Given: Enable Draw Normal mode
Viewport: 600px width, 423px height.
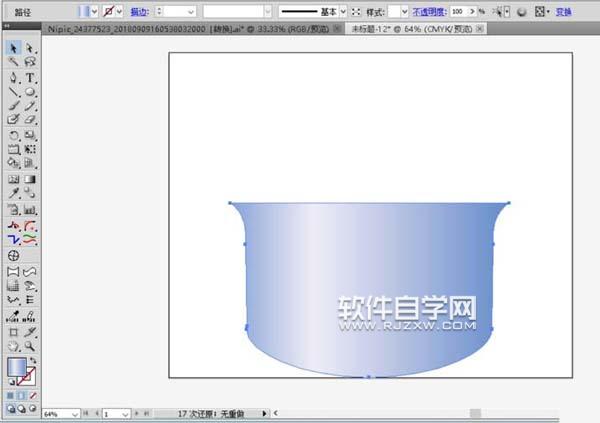Looking at the screenshot, I should [11, 409].
